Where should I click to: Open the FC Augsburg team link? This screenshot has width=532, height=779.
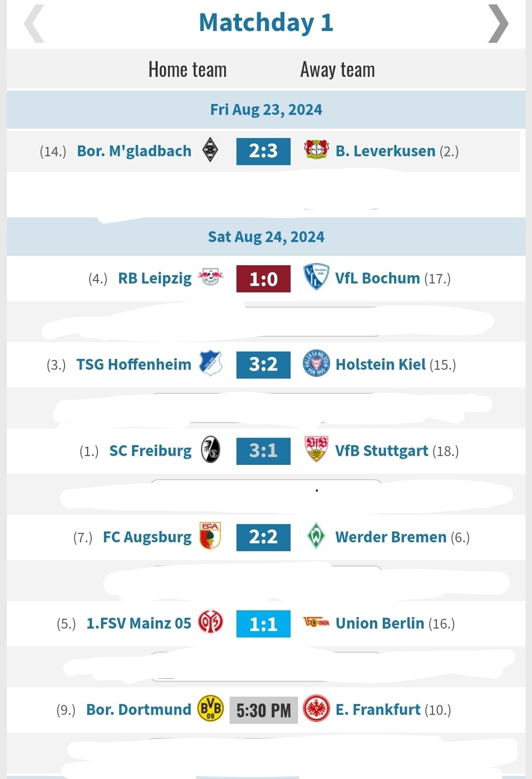(x=147, y=537)
